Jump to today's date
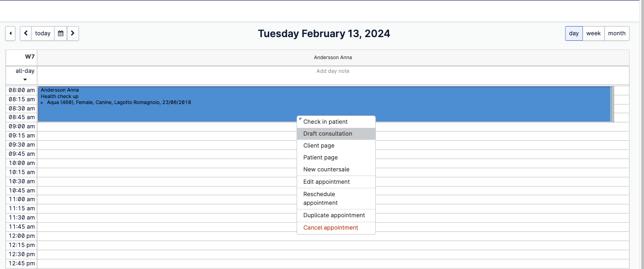The height and width of the screenshot is (269, 644). (x=43, y=33)
